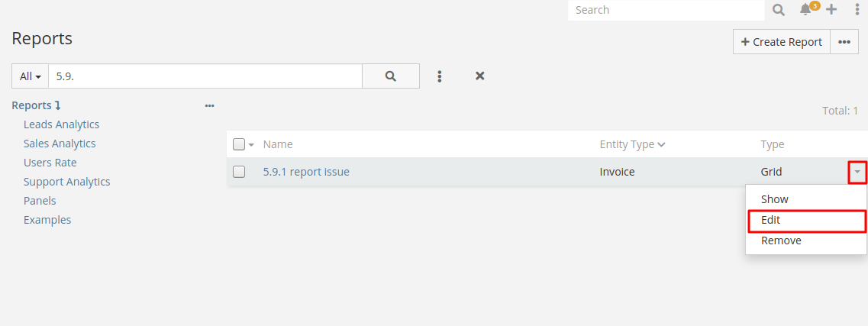Open the top-right vertical dots menu
Screen dimensions: 868x326
point(857,10)
